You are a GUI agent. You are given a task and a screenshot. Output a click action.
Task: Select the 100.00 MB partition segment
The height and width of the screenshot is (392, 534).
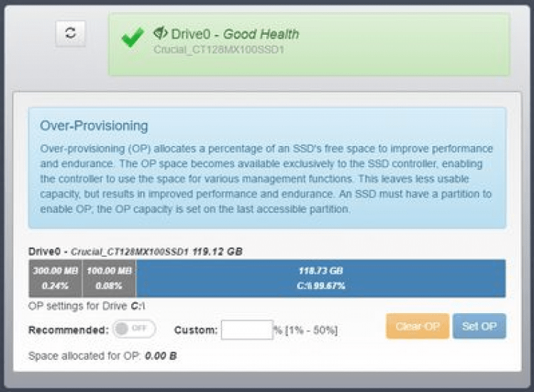click(x=109, y=277)
